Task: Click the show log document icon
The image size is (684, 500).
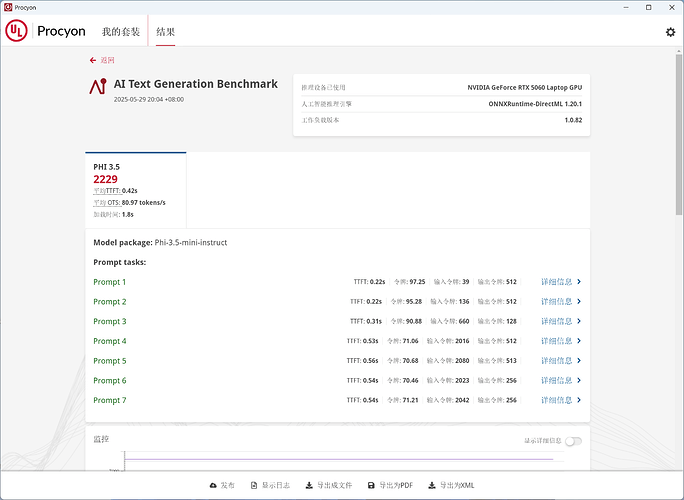Action: 254,485
